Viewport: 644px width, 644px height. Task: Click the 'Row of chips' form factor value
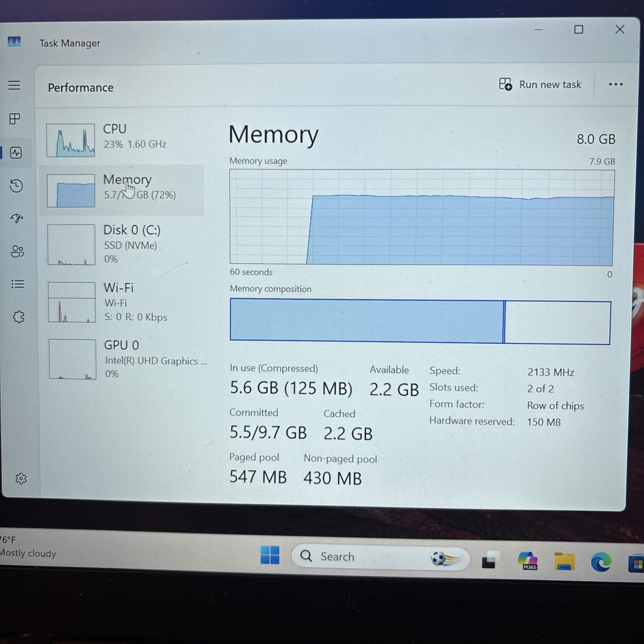point(555,406)
